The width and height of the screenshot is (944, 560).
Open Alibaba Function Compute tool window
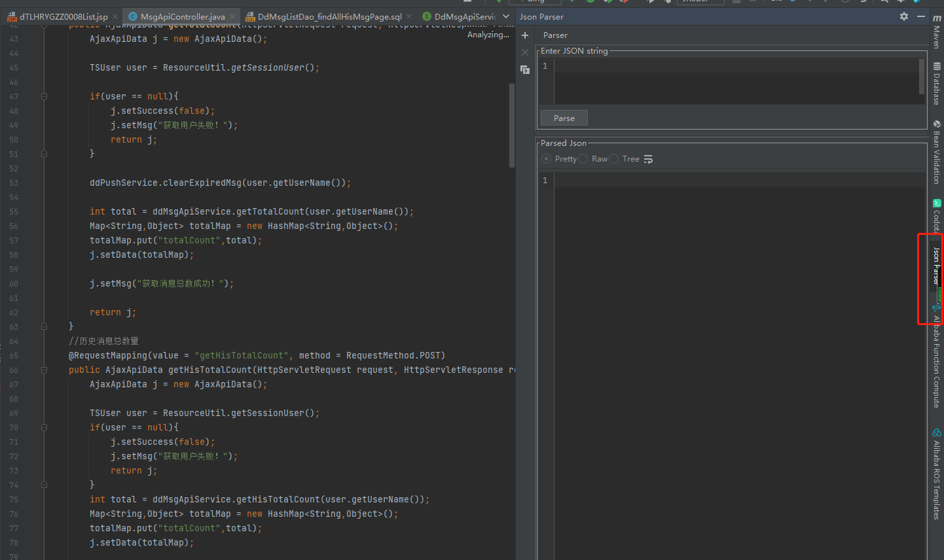click(937, 357)
